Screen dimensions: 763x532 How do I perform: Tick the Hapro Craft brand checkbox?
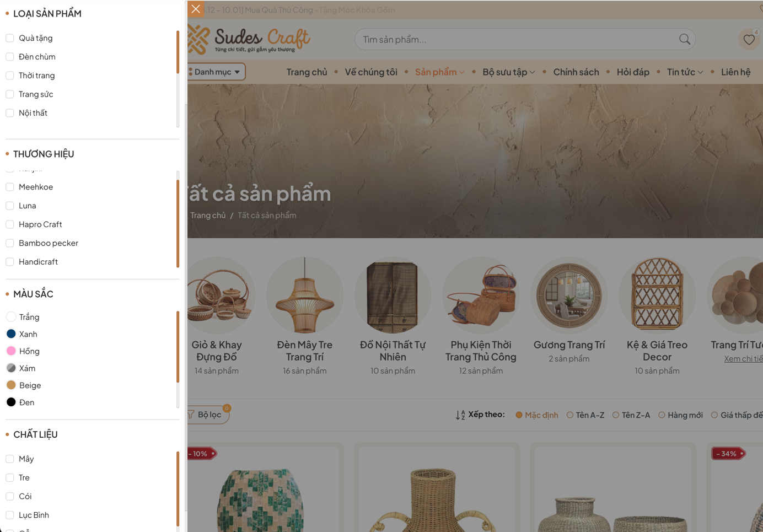(10, 224)
